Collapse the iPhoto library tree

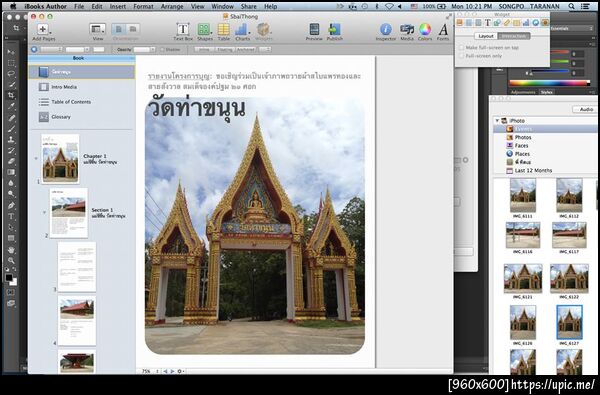[x=497, y=121]
